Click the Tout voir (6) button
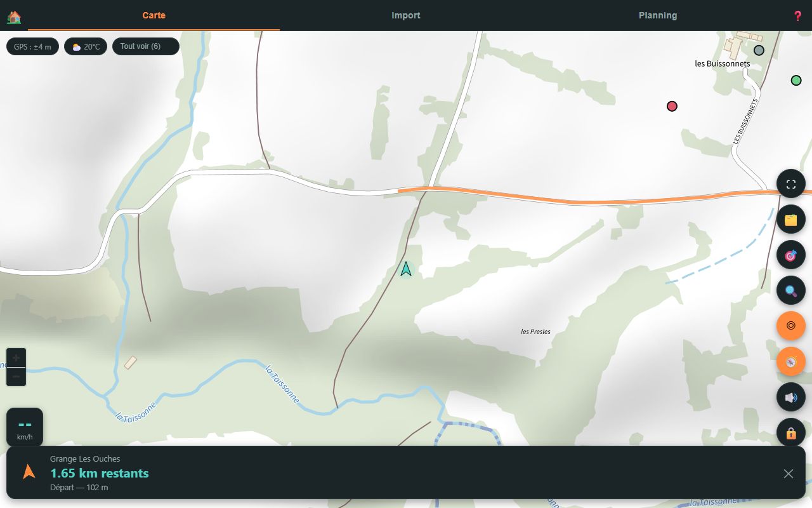Viewport: 812px width, 508px height. 146,46
